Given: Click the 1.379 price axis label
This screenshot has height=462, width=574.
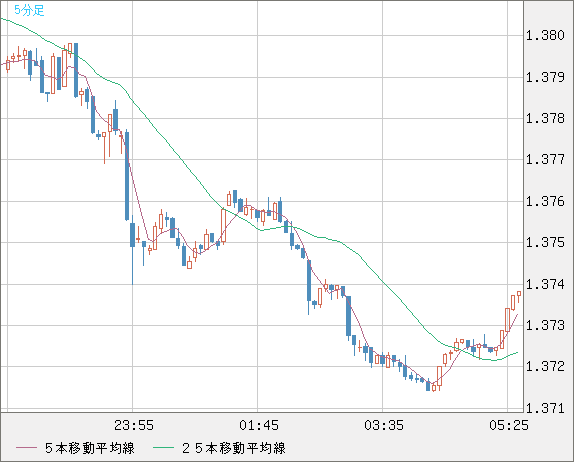Looking at the screenshot, I should click(x=545, y=77).
